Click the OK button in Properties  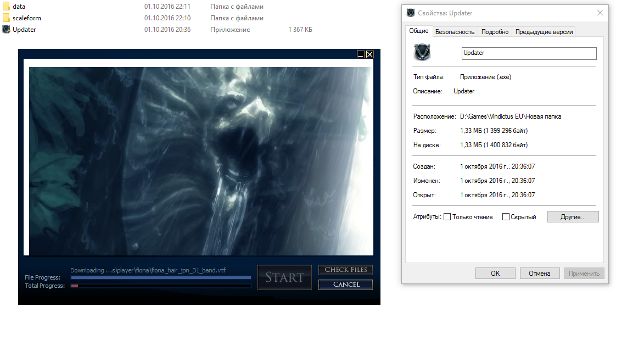(495, 274)
